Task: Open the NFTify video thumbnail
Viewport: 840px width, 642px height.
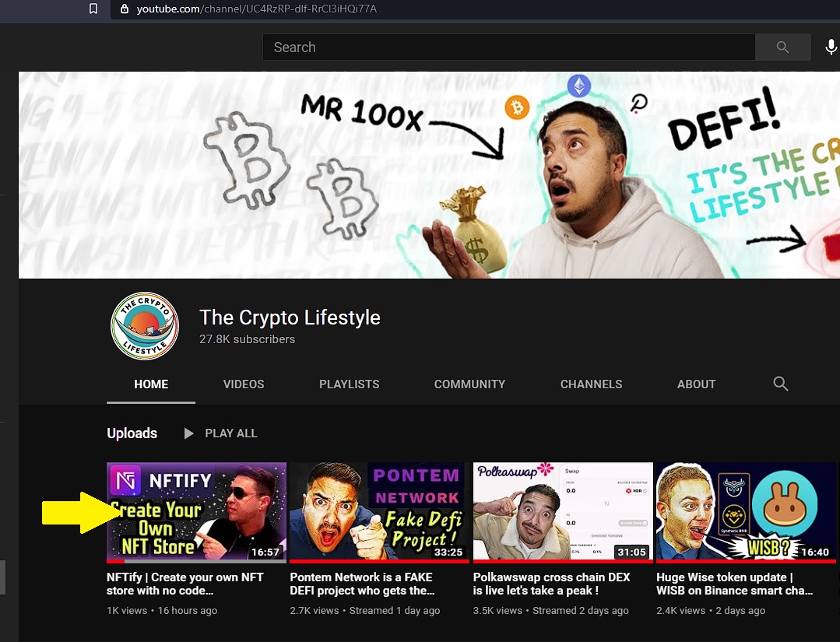Action: 197,511
